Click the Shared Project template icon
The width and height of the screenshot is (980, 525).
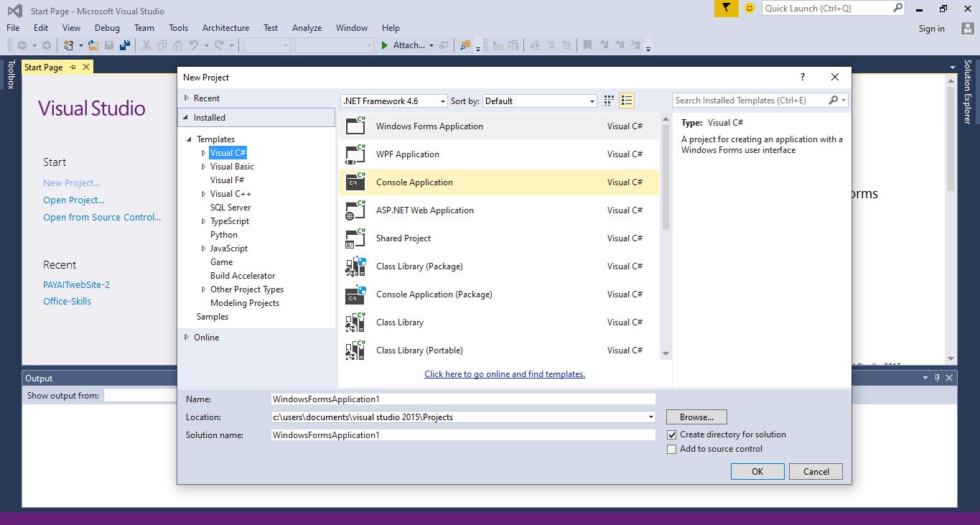coord(356,238)
